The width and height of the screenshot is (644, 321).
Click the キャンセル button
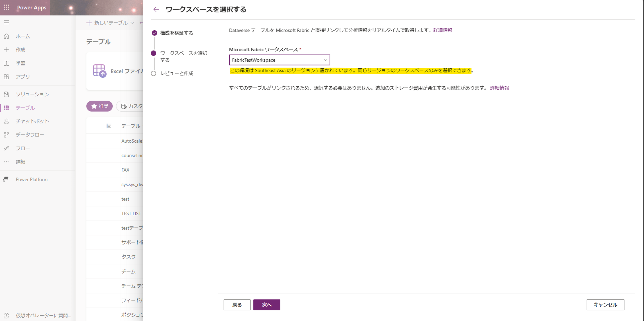click(605, 305)
